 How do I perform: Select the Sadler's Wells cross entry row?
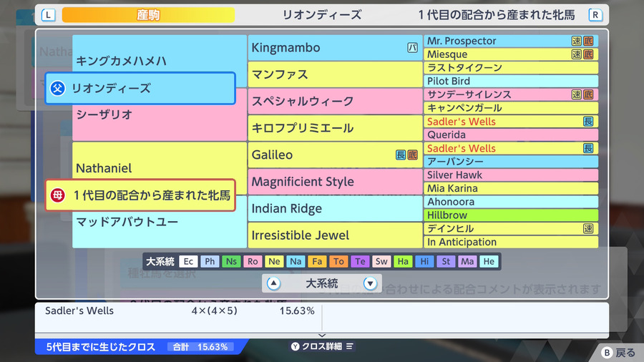click(180, 310)
